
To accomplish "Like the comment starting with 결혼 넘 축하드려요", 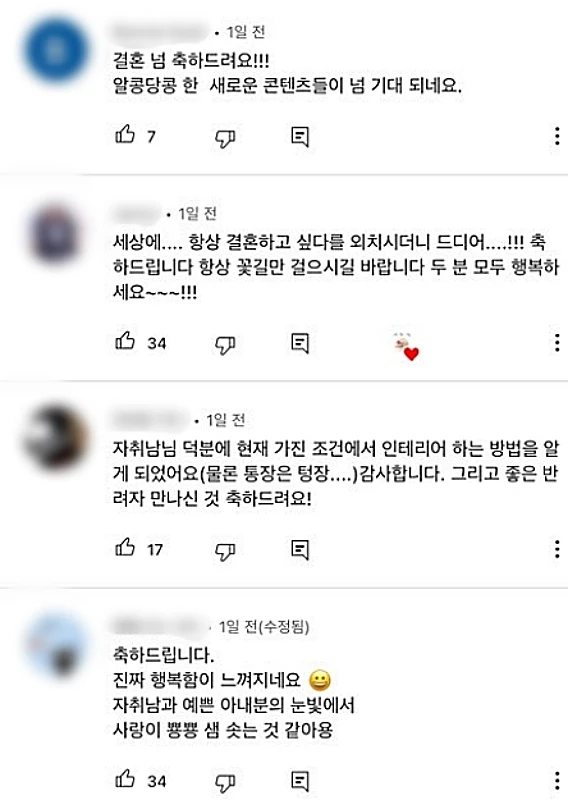I will pyautogui.click(x=125, y=135).
